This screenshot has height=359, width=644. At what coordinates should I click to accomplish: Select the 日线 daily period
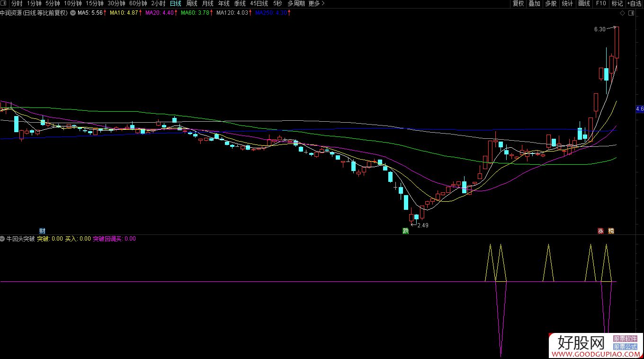[176, 3]
